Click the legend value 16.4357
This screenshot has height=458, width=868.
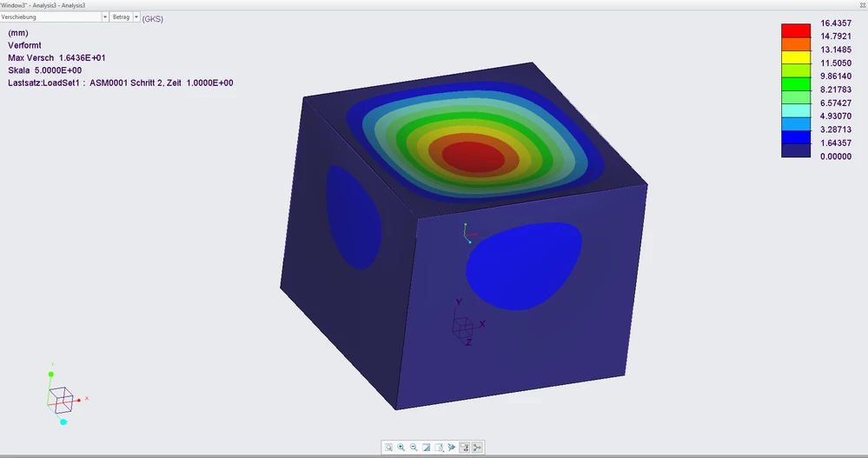pos(836,23)
